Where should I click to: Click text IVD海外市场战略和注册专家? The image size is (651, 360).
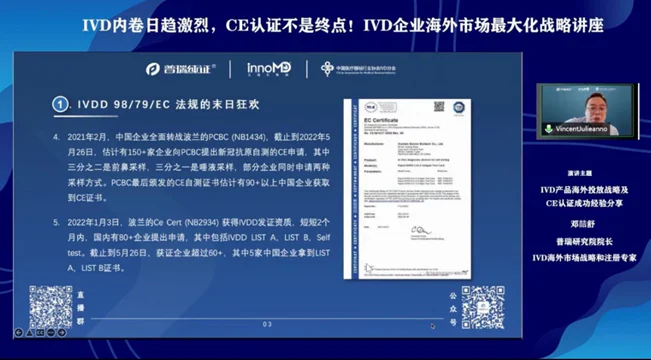coord(584,258)
